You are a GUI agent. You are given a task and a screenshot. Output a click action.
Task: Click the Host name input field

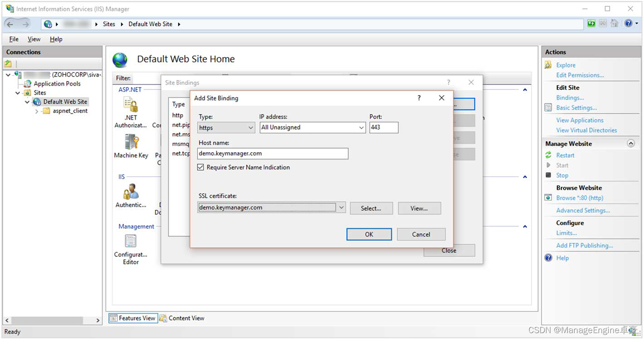click(x=273, y=154)
